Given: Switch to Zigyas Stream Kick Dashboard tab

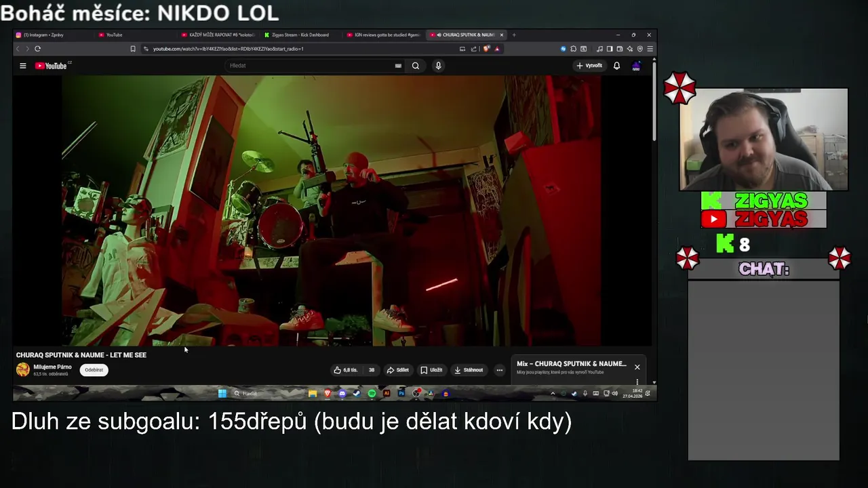Looking at the screenshot, I should [300, 35].
